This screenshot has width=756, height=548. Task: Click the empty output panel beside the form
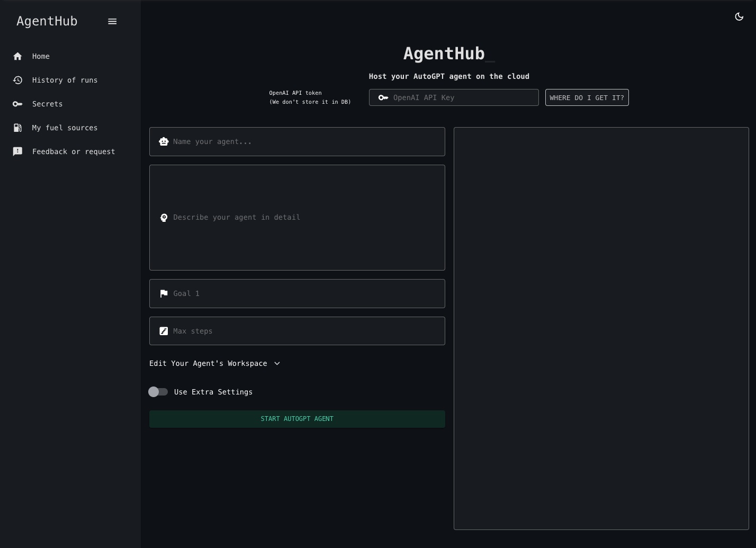pos(601,328)
